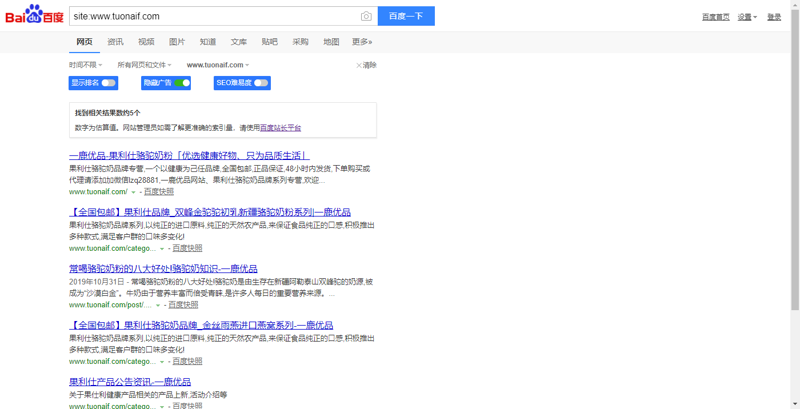Screen dimensions: 800x409
Task: Expand the 设置 menu
Action: click(x=747, y=17)
